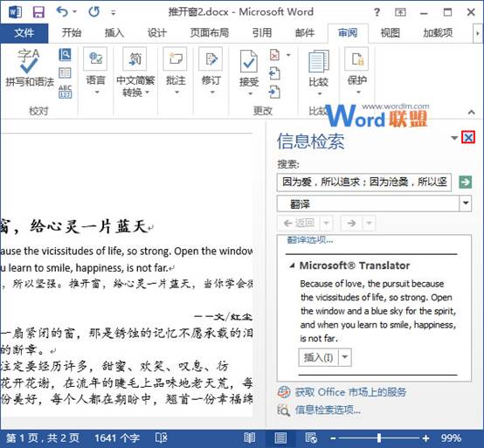Open the 加载项 tab
This screenshot has height=448, width=484.
coord(438,32)
